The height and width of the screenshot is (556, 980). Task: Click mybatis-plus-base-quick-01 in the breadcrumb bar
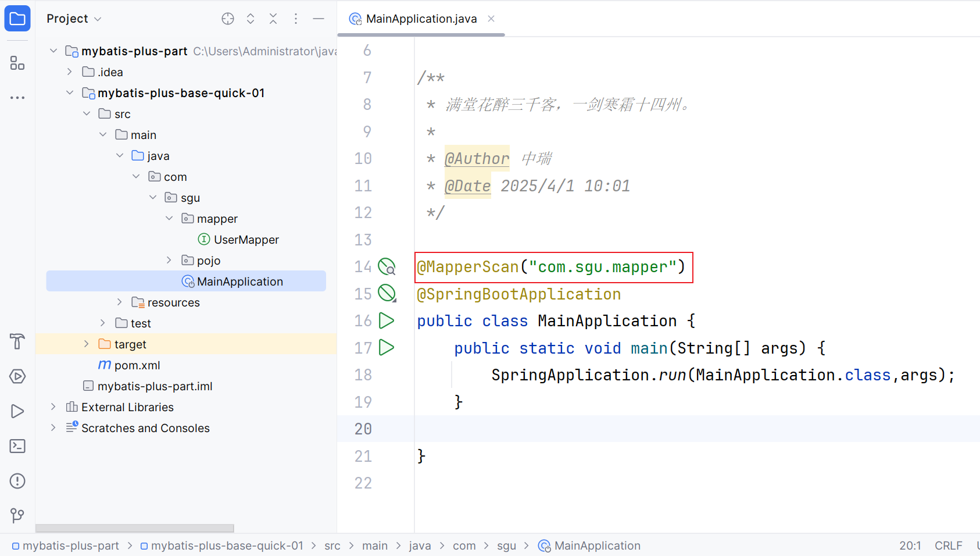[x=227, y=546]
